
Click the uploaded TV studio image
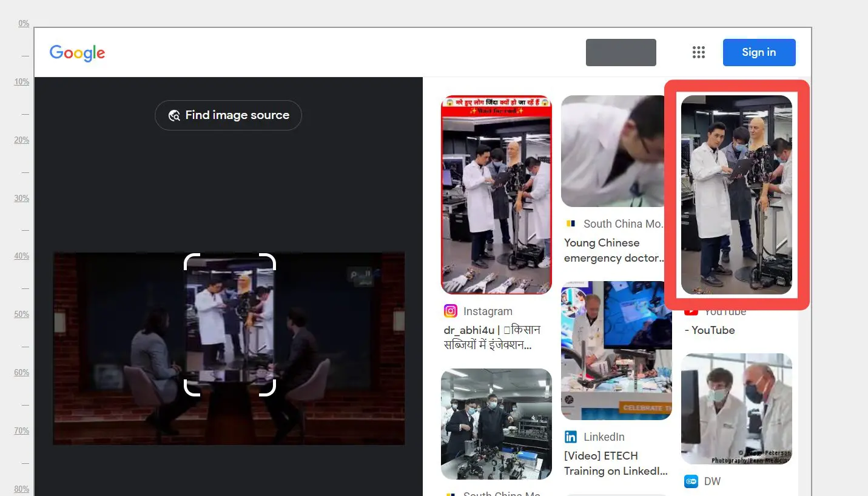[x=229, y=348]
